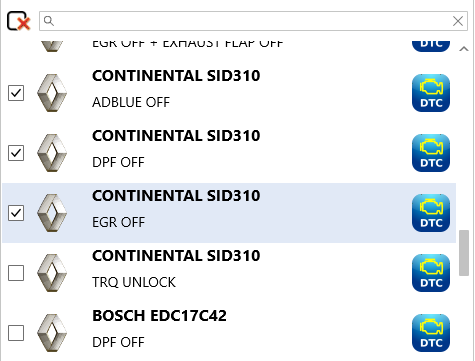This screenshot has height=361, width=475.
Task: Enable the SID310 TRQ UNLOCK checkbox
Action: pyautogui.click(x=16, y=273)
